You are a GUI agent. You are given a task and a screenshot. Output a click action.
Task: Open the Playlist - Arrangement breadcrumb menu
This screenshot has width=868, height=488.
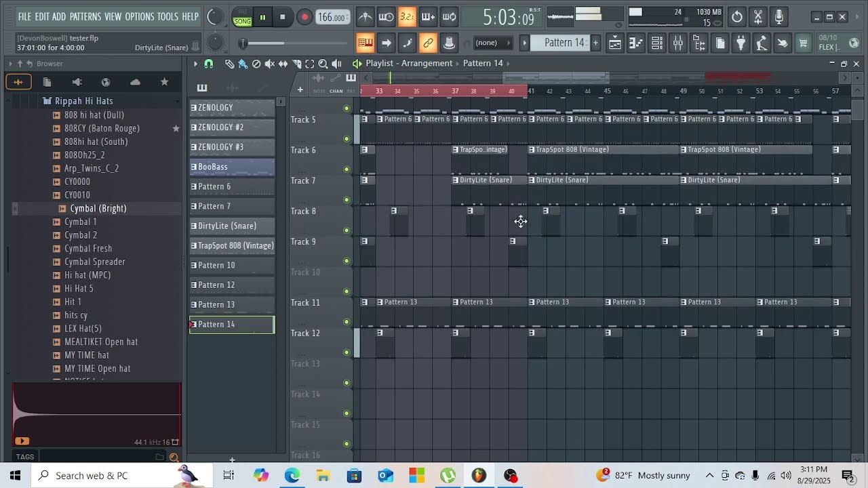[x=409, y=63]
